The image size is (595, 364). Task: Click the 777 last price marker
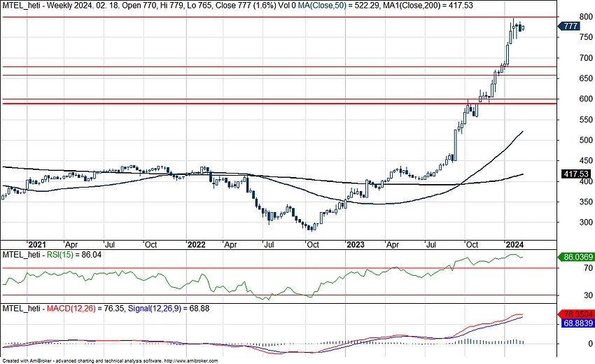pyautogui.click(x=569, y=26)
